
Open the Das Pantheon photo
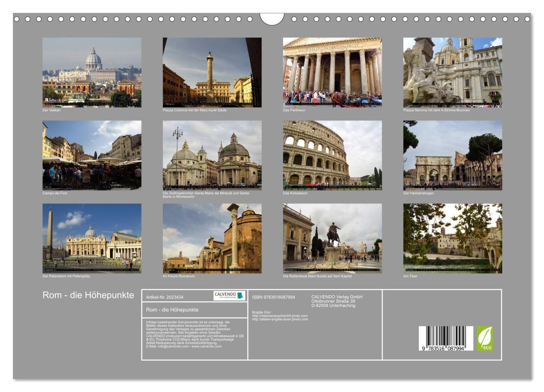click(332, 72)
